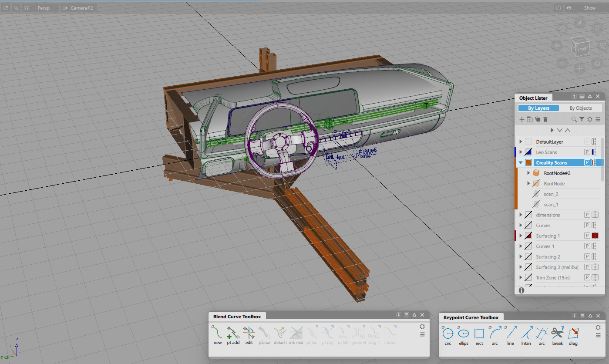The image size is (609, 364).
Task: Open Blend Curve Toolbox hamburger menu
Action: coord(422,334)
